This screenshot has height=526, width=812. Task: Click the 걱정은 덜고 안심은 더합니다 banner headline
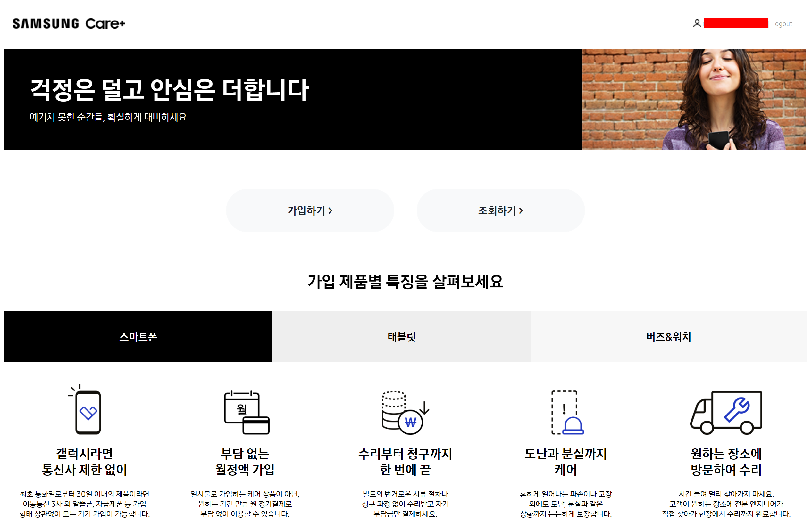tap(169, 89)
